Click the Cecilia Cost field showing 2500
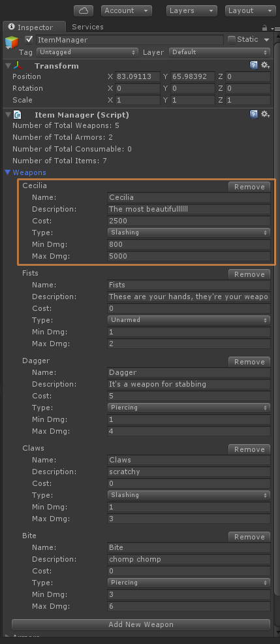The image size is (280, 644). point(189,221)
